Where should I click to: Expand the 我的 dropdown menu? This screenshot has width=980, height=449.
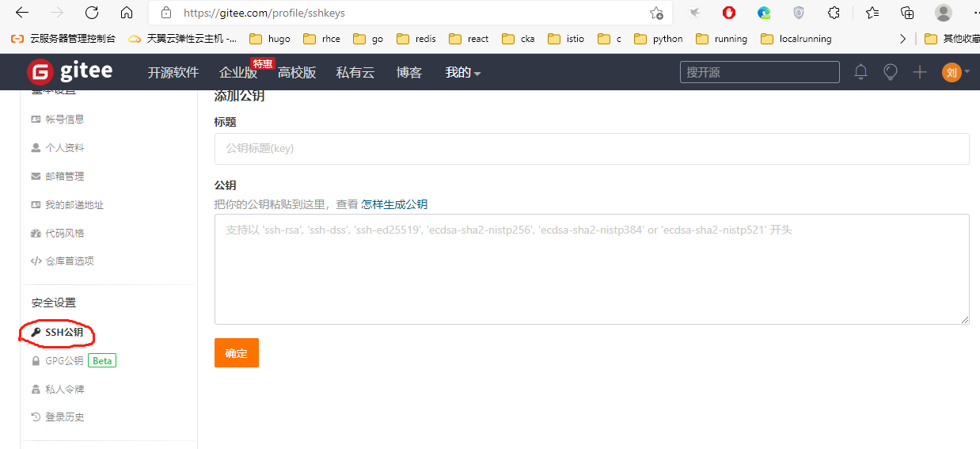463,72
